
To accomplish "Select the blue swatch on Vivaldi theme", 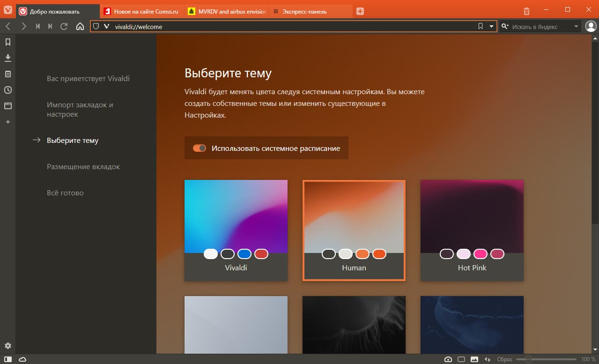I will point(244,254).
